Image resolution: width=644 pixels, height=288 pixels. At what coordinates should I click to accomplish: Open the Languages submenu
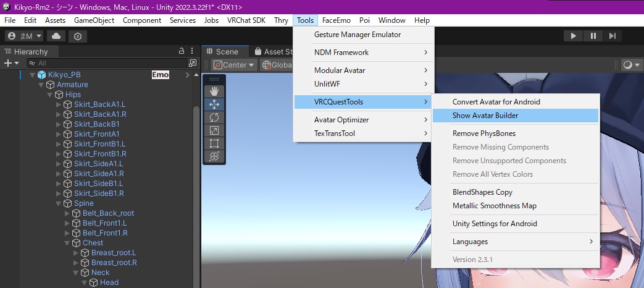click(516, 242)
